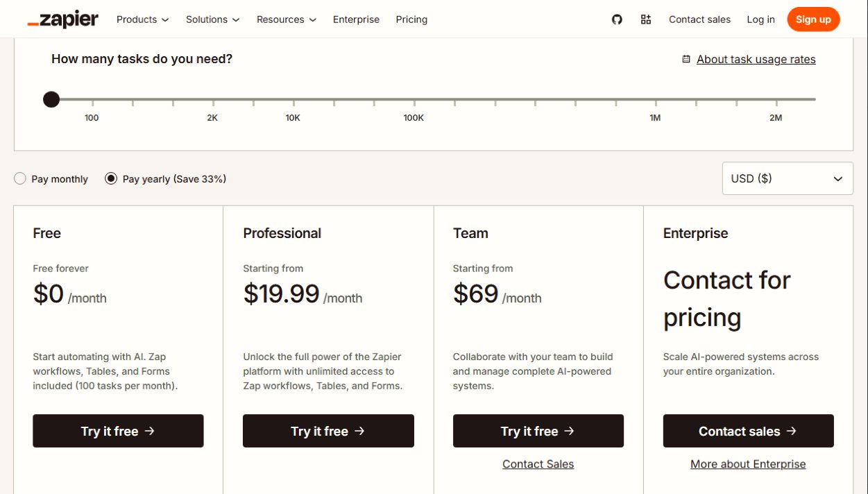
Task: Click the orange Sign up button
Action: pos(813,19)
